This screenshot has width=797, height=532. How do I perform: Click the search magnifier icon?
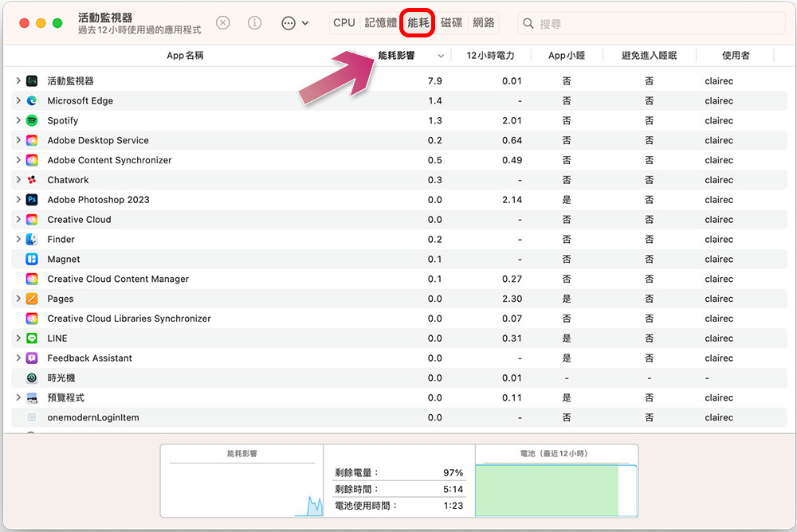pos(528,23)
